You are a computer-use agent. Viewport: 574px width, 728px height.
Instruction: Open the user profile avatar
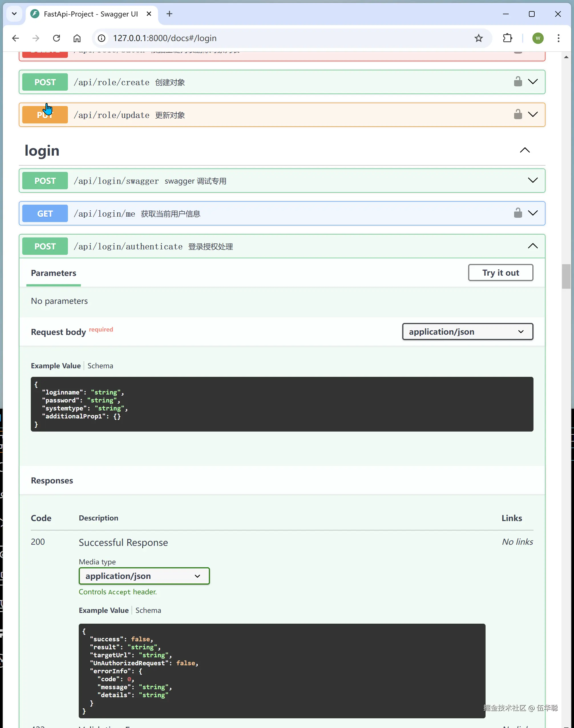[538, 38]
